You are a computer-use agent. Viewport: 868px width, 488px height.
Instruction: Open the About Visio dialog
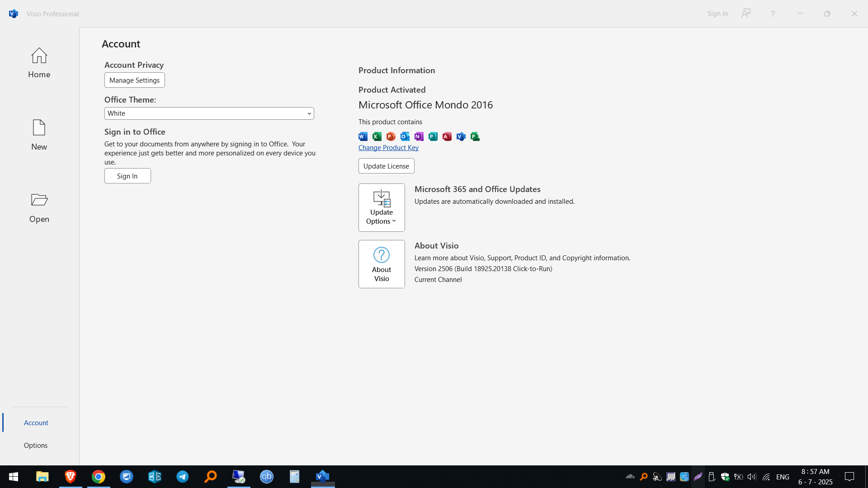click(382, 264)
